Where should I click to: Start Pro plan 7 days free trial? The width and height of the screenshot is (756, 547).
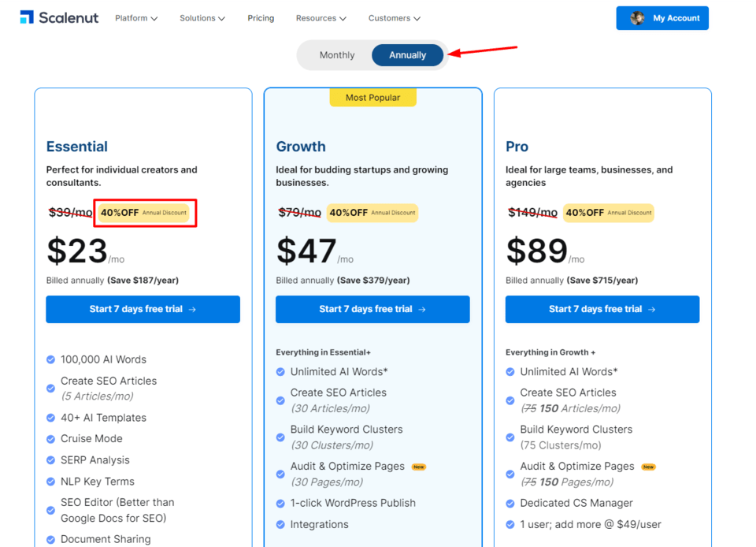(x=602, y=309)
